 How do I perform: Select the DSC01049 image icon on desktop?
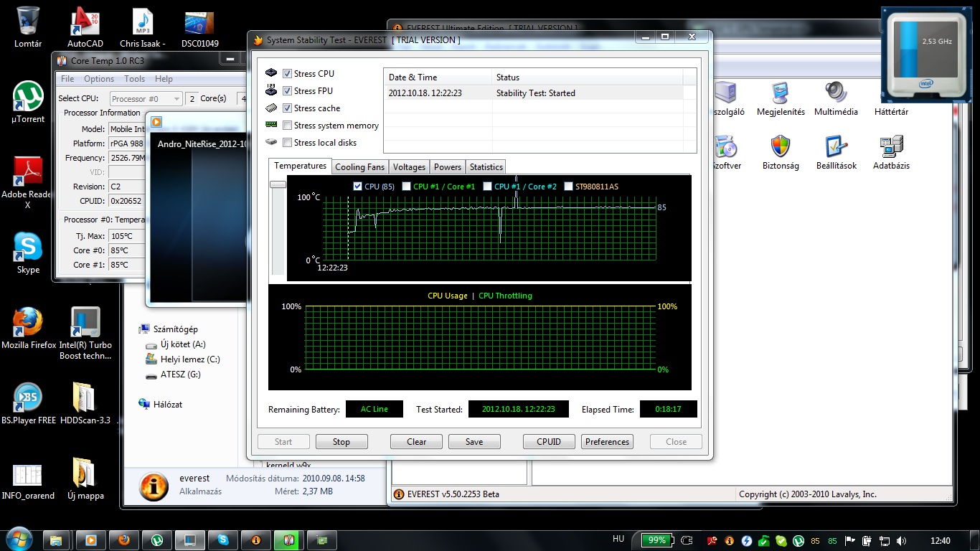(x=200, y=27)
